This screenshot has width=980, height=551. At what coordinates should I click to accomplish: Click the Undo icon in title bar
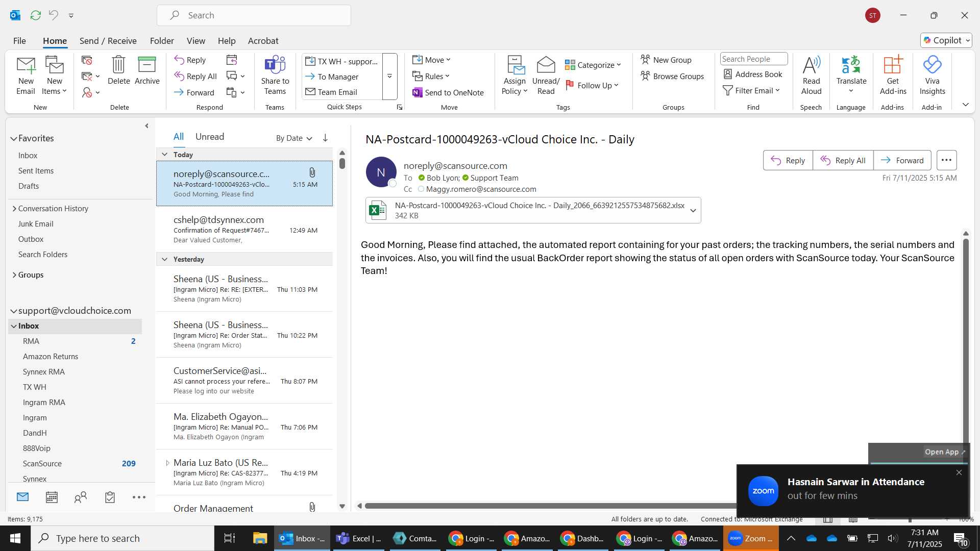point(54,15)
